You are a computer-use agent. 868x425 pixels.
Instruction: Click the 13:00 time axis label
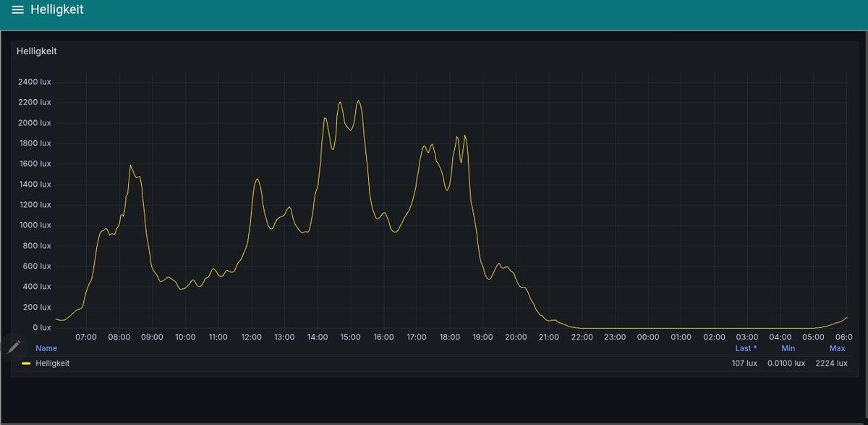coord(284,337)
